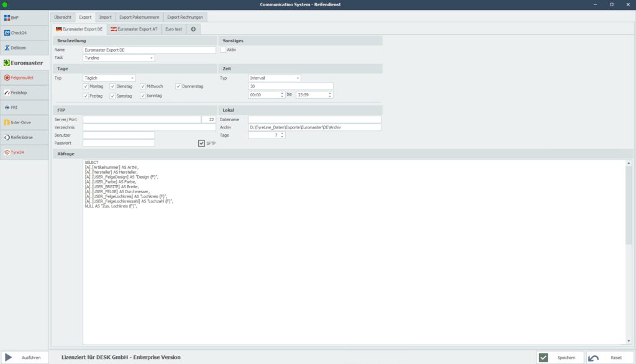Image resolution: width=636 pixels, height=364 pixels.
Task: Open the Export Rechnungen tab
Action: (x=185, y=17)
